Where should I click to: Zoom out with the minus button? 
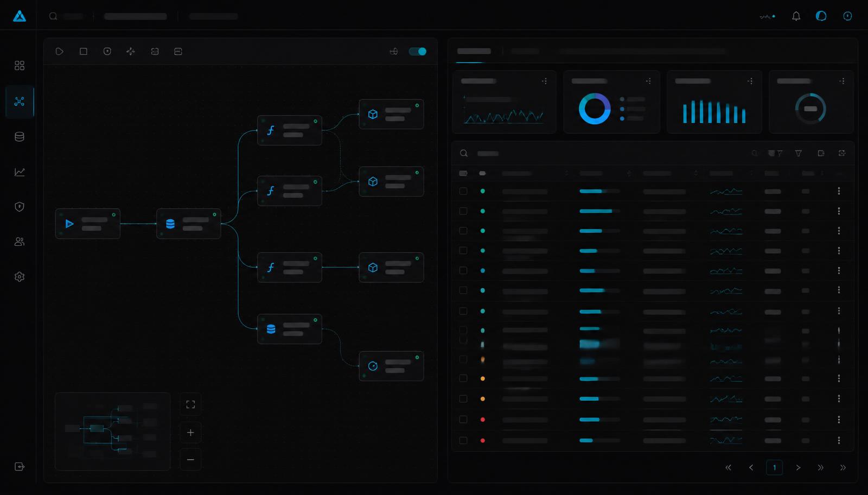(x=190, y=460)
